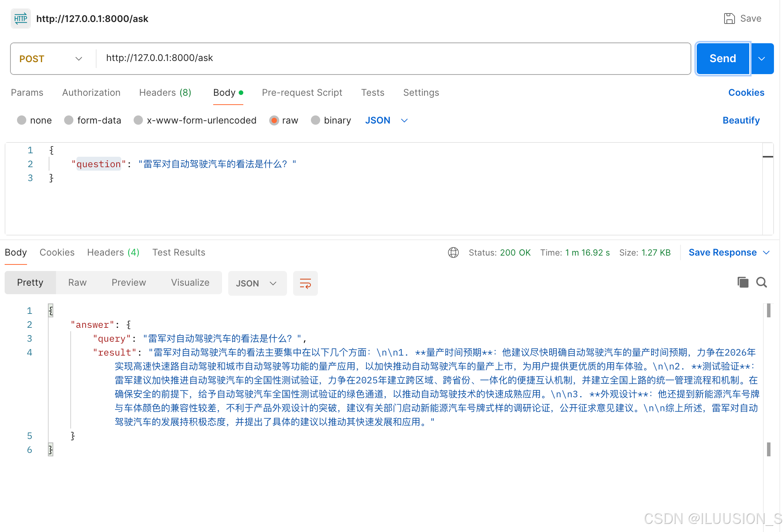Expand the Save Response menu
784x532 pixels.
click(767, 252)
